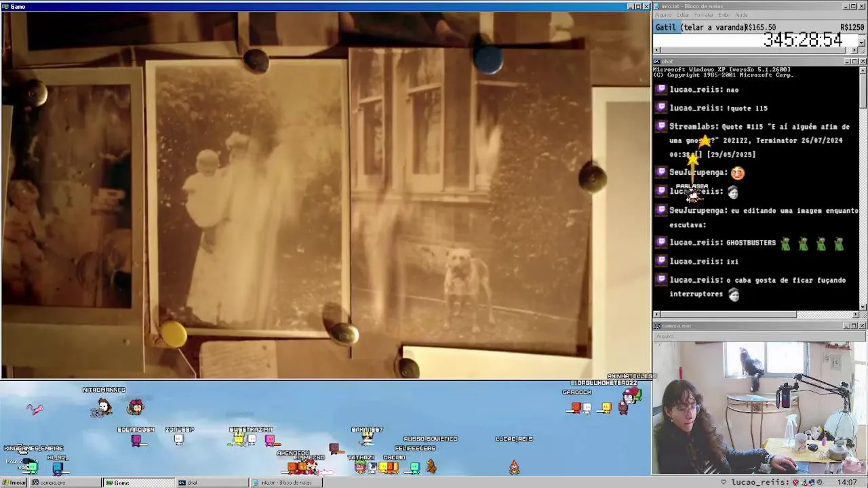Click the BAKA11867 avatar character
The width and height of the screenshot is (868, 488).
367,439
